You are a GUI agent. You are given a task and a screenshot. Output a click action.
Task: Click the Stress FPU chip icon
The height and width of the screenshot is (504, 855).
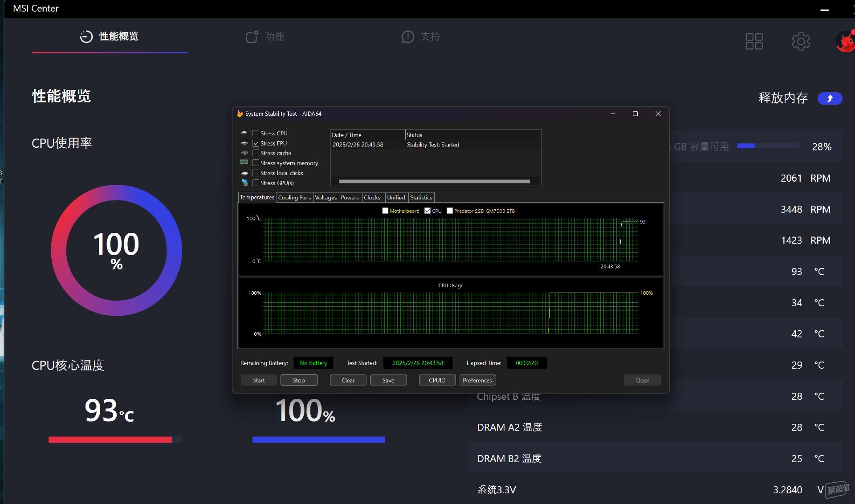[x=244, y=143]
